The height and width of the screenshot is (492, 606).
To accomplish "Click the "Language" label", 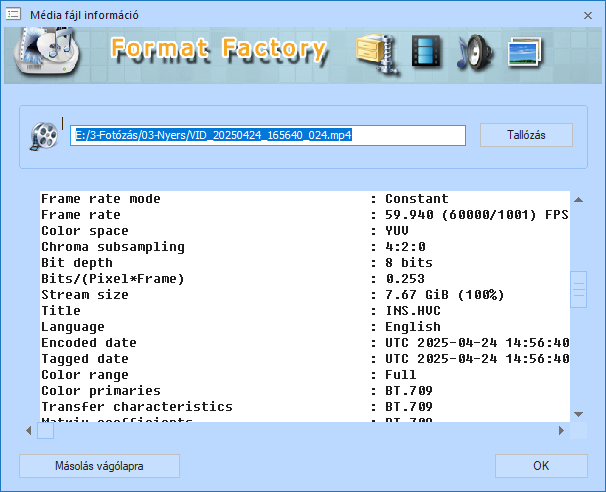I will pyautogui.click(x=73, y=327).
